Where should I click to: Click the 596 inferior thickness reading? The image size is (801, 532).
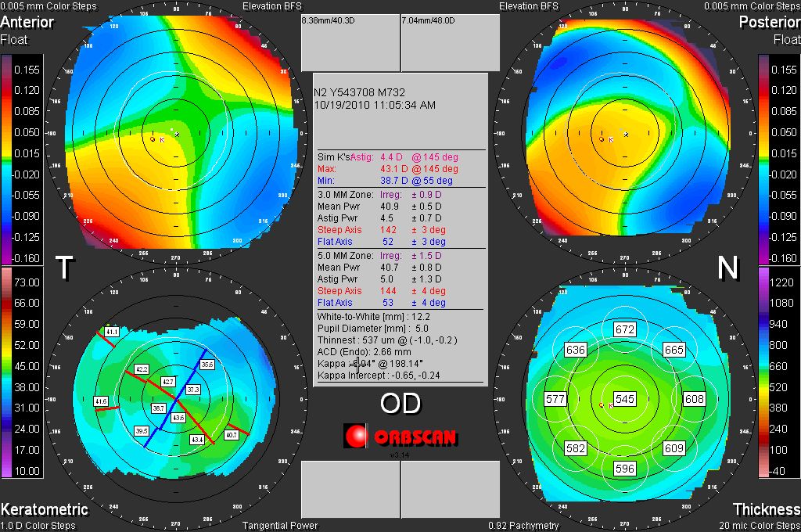coord(625,469)
